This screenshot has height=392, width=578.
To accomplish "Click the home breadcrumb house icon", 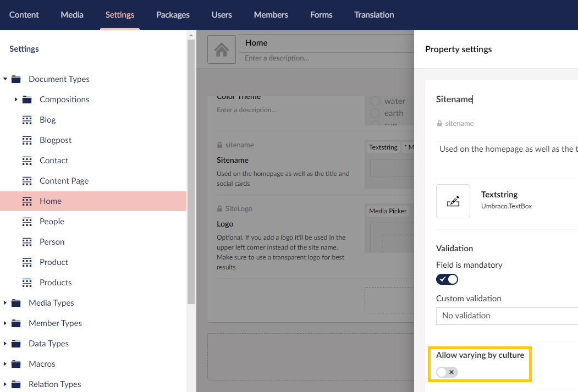I will 222,49.
